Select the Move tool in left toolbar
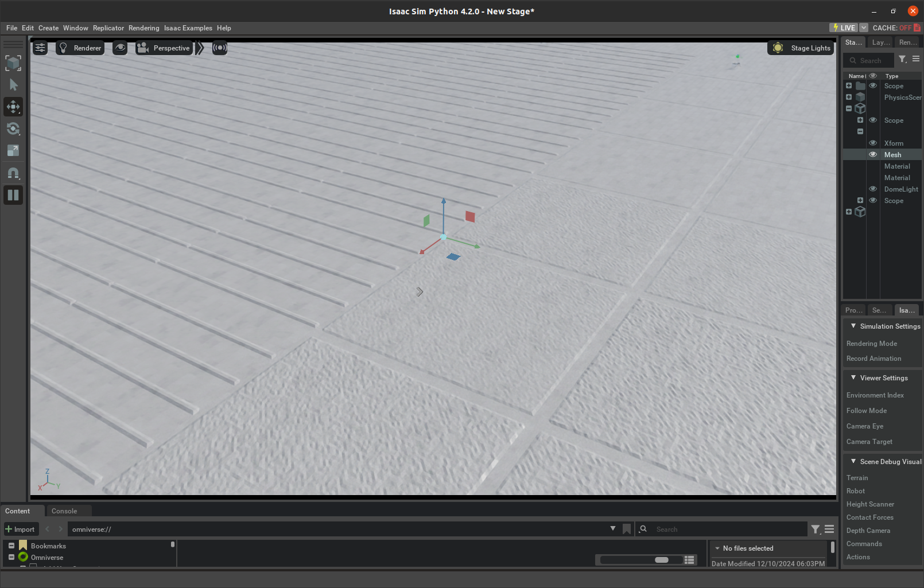Viewport: 924px width, 588px height. [x=13, y=107]
